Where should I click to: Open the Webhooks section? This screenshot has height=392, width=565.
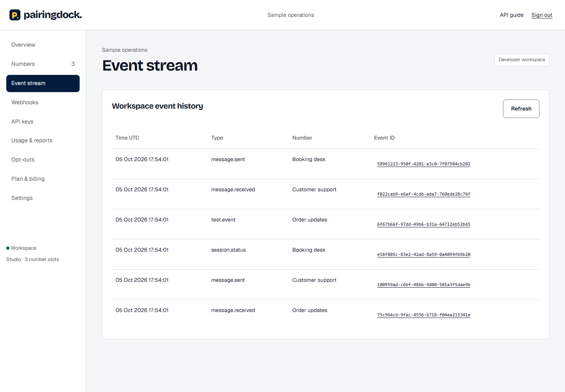point(43,102)
